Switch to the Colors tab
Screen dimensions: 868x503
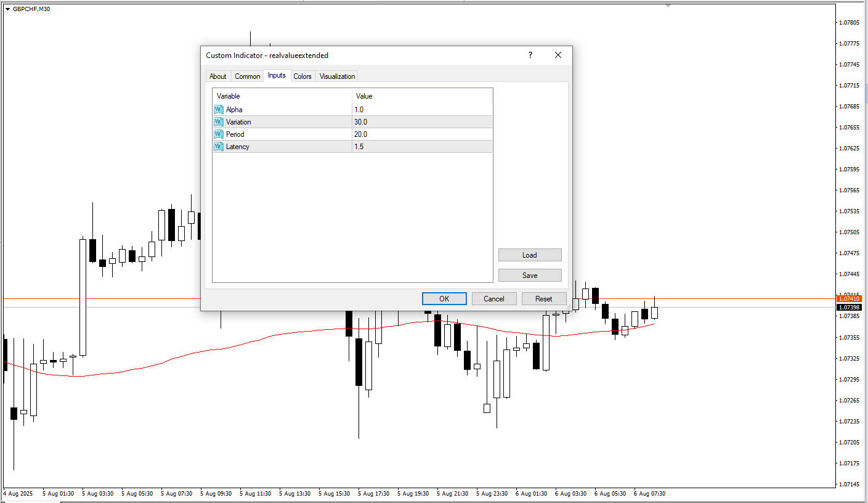tap(302, 76)
